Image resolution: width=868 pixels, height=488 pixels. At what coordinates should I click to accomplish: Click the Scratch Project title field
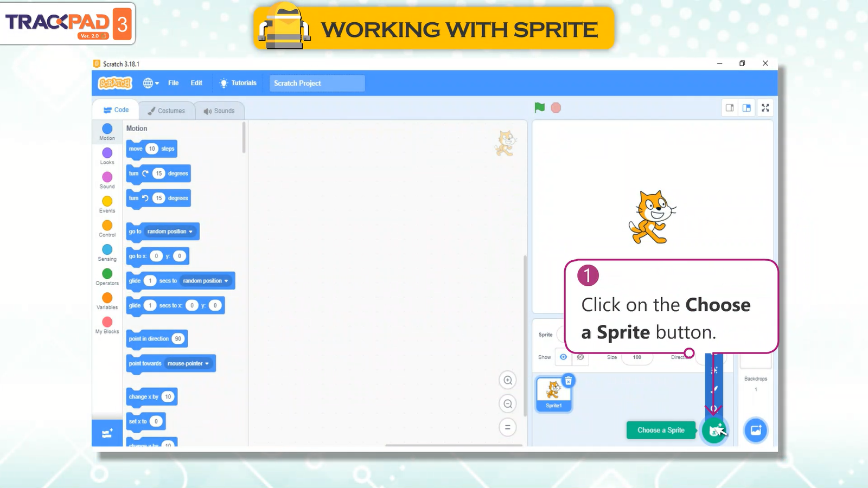click(x=317, y=83)
